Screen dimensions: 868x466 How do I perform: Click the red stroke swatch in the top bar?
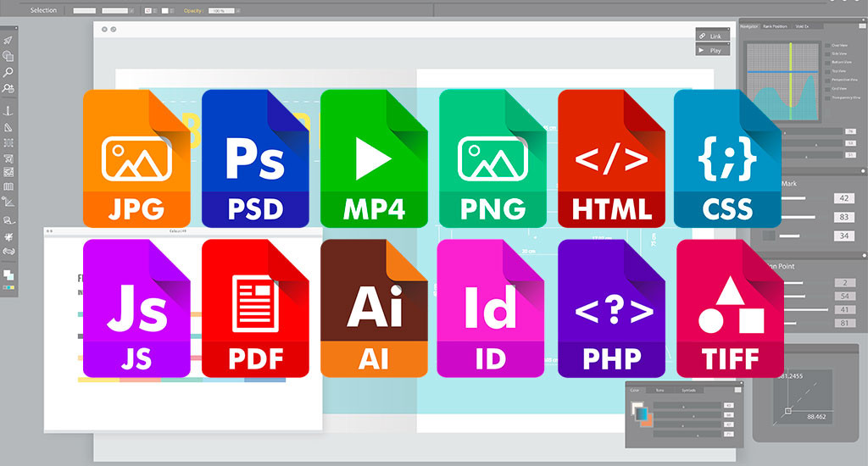pyautogui.click(x=148, y=10)
